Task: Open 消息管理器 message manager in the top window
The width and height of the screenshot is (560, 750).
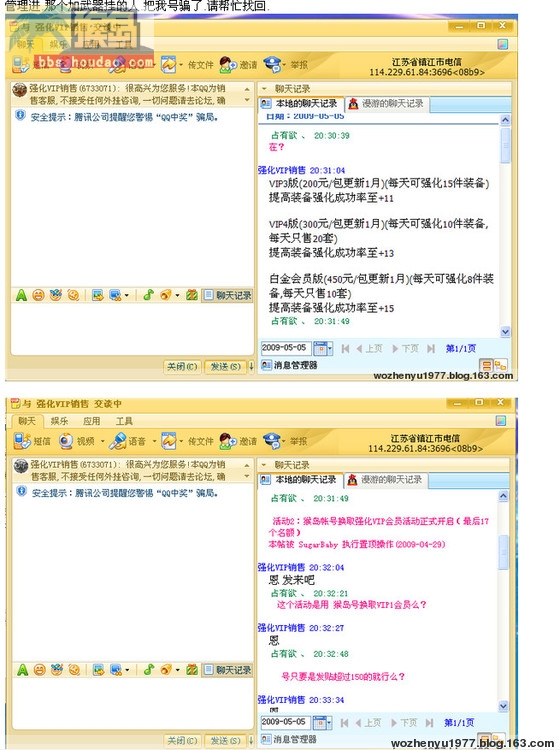Action: pyautogui.click(x=289, y=365)
